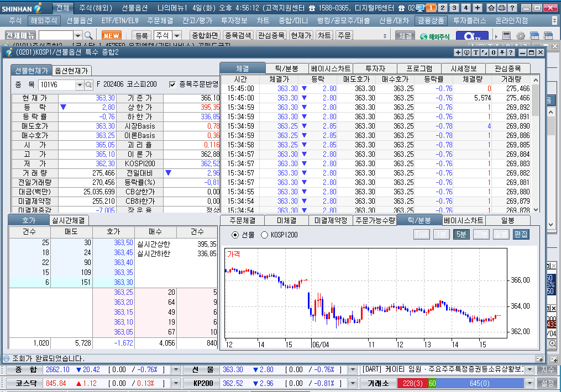Click the 종합화면 button
Image resolution: width=561 pixels, height=392 pixels.
205,36
